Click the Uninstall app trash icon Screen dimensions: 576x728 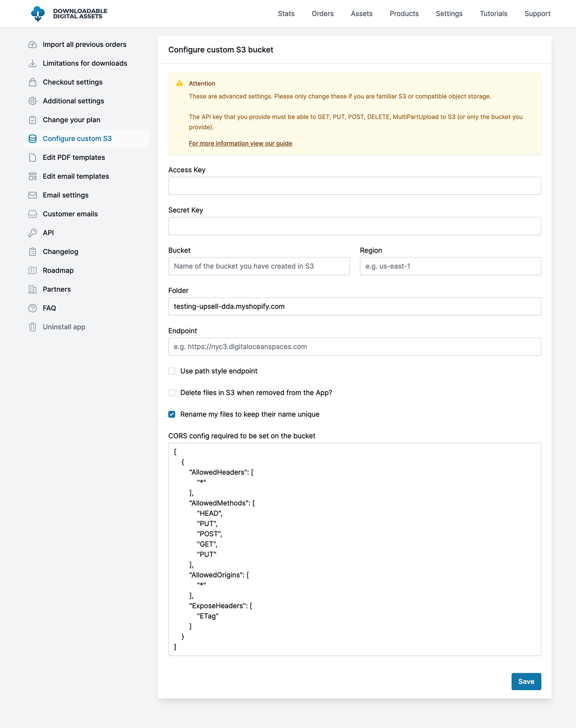[x=33, y=327]
